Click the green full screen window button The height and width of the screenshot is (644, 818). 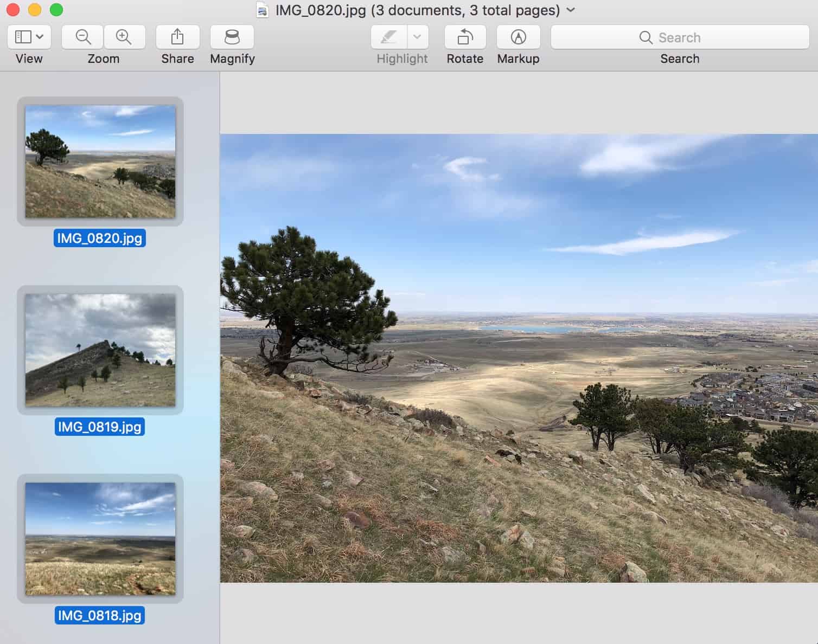(56, 10)
